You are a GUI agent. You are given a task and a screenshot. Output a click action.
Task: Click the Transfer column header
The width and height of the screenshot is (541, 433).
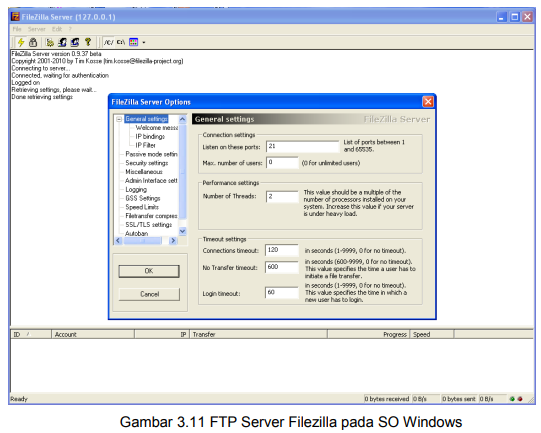(x=258, y=334)
